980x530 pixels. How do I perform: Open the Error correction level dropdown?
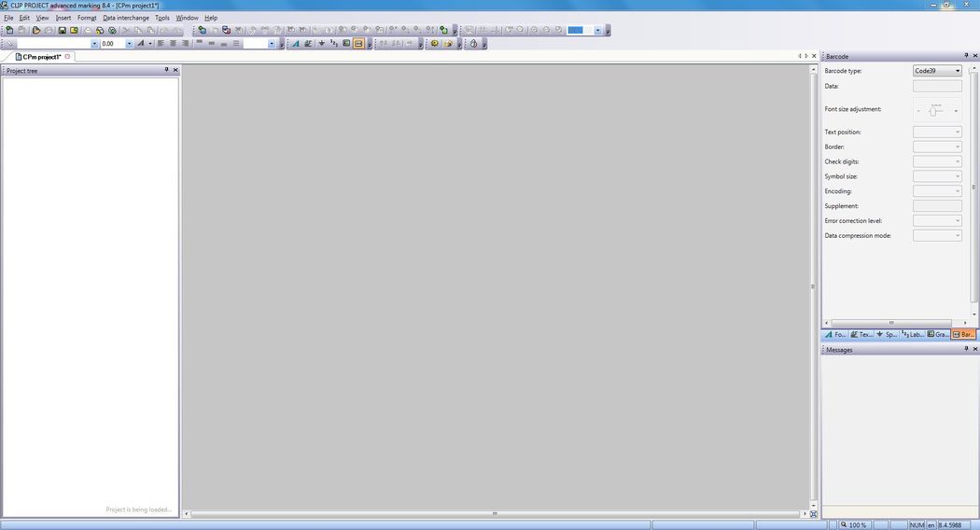937,220
